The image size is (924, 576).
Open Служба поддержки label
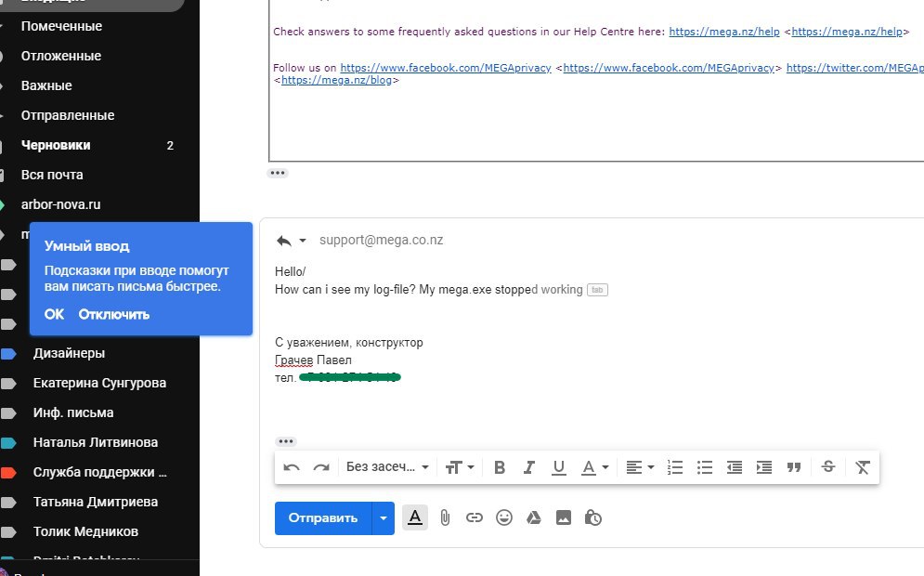click(x=99, y=472)
